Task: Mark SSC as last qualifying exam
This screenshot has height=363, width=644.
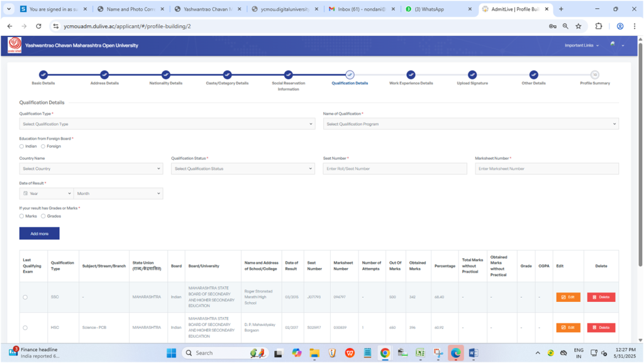Action: (25, 297)
